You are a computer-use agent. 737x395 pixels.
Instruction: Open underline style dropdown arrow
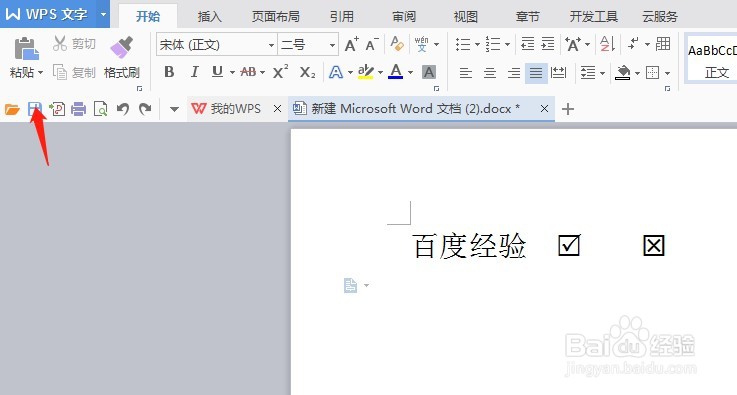(x=232, y=72)
